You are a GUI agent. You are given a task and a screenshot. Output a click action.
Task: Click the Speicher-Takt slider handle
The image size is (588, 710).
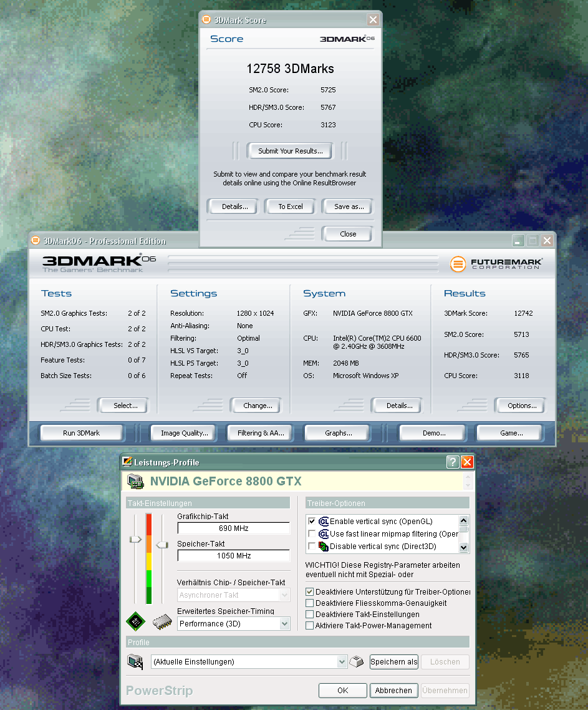click(x=162, y=545)
